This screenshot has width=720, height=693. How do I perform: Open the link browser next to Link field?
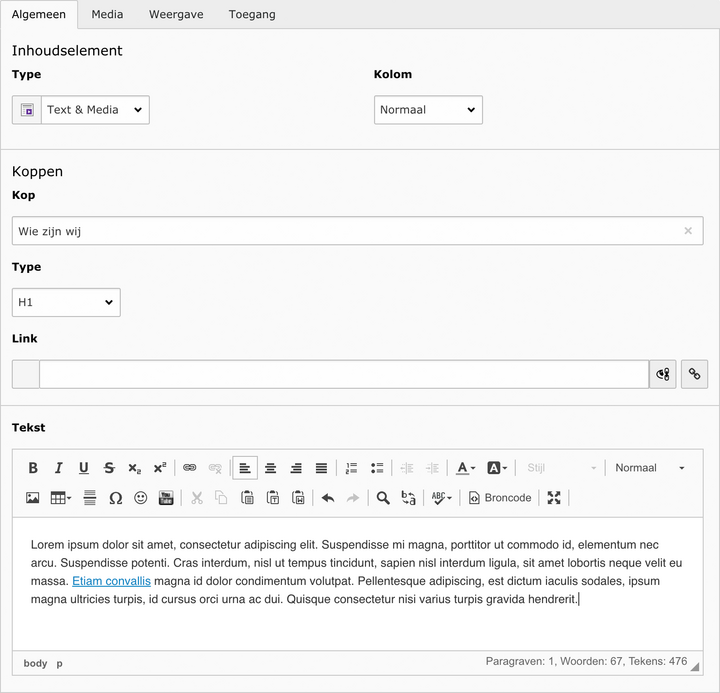click(x=694, y=374)
